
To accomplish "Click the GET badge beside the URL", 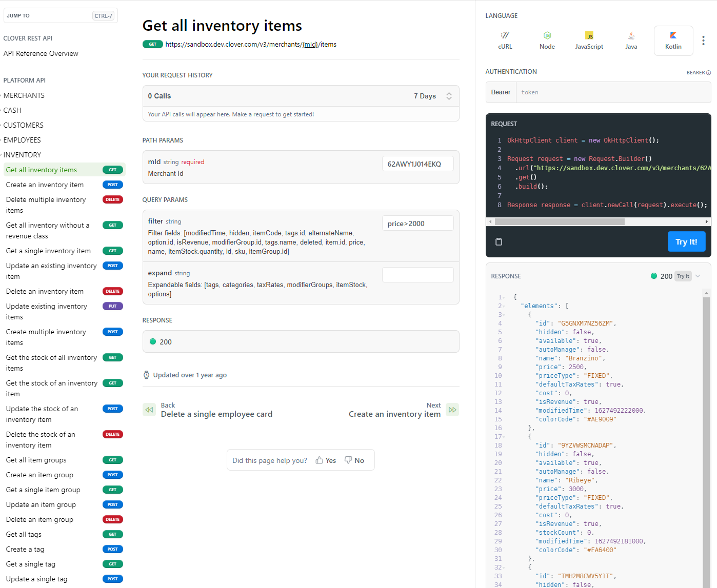I will click(153, 44).
